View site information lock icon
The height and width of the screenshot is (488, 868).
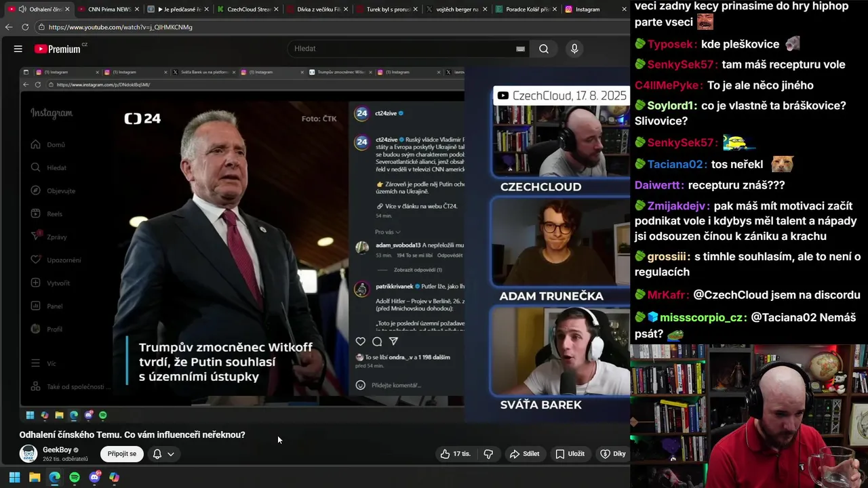click(x=41, y=27)
